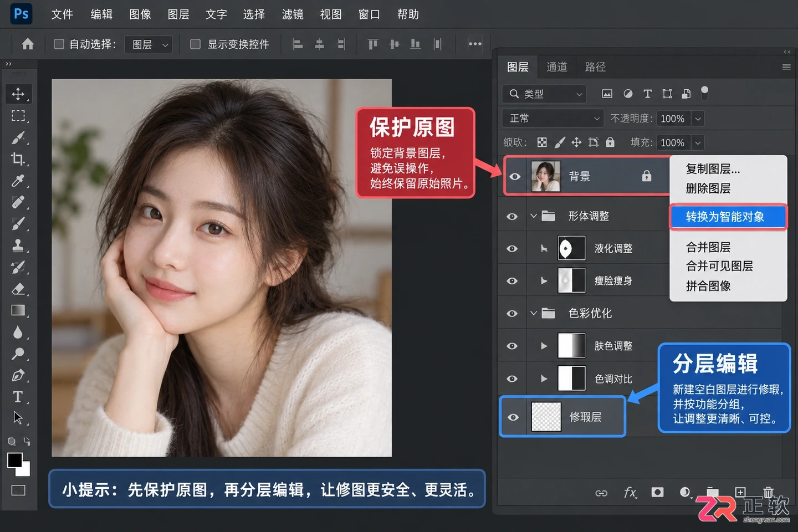
Task: Hide the 形体调整 group with its eye icon
Action: click(513, 216)
